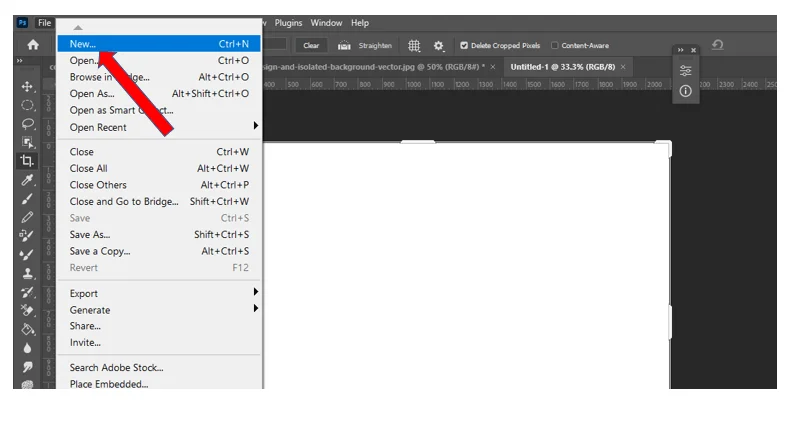Select the Paint Bucket tool
Image resolution: width=799 pixels, height=427 pixels.
27,330
